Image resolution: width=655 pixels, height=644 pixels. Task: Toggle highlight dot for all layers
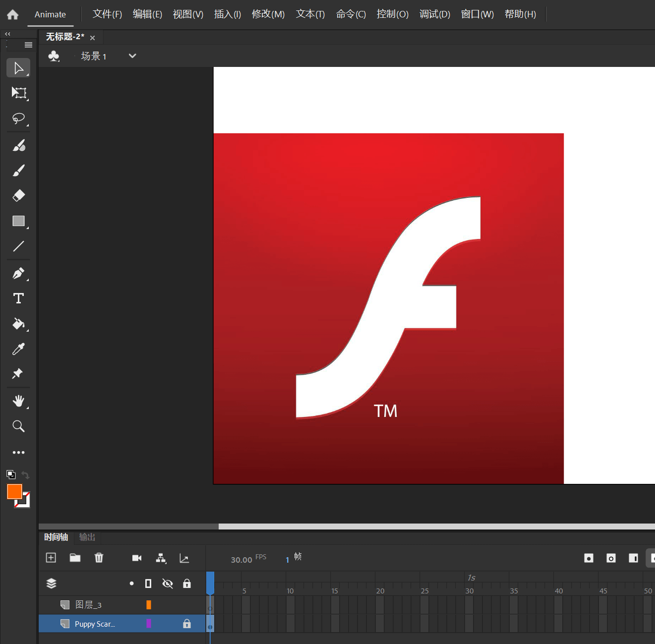(131, 584)
